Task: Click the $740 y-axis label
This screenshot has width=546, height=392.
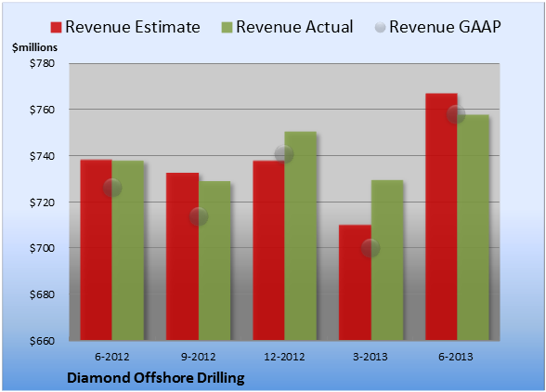Action: pos(42,156)
